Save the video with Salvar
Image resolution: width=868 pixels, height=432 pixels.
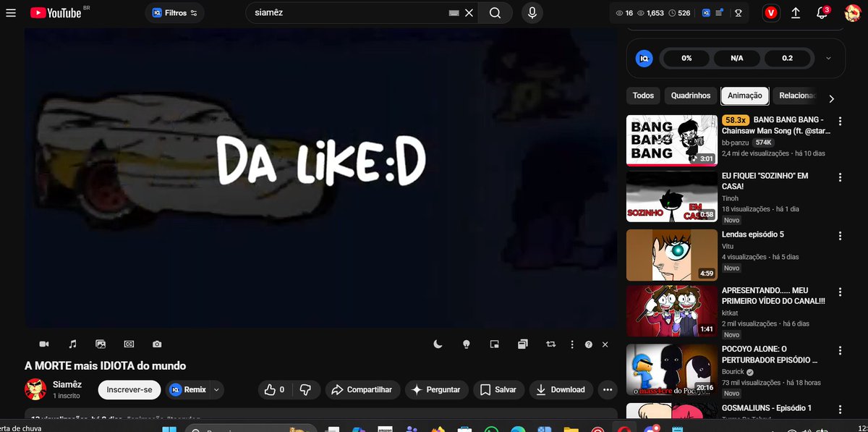pos(498,389)
